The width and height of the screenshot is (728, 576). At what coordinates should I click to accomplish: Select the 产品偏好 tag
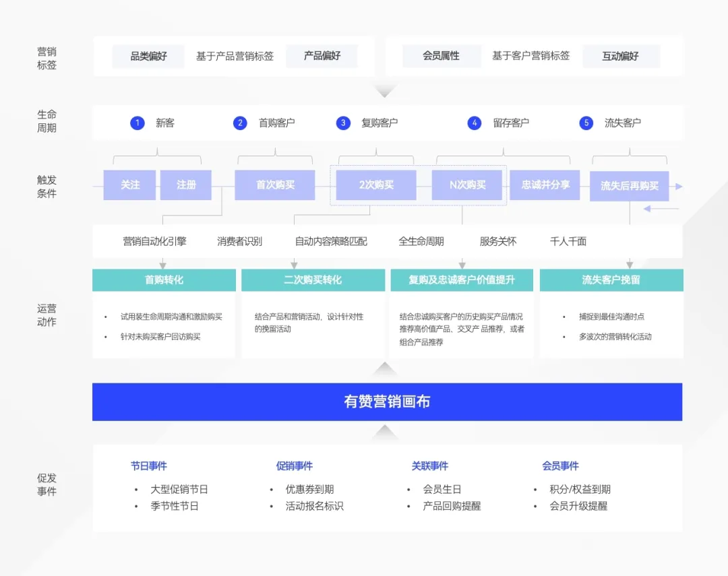[x=322, y=56]
